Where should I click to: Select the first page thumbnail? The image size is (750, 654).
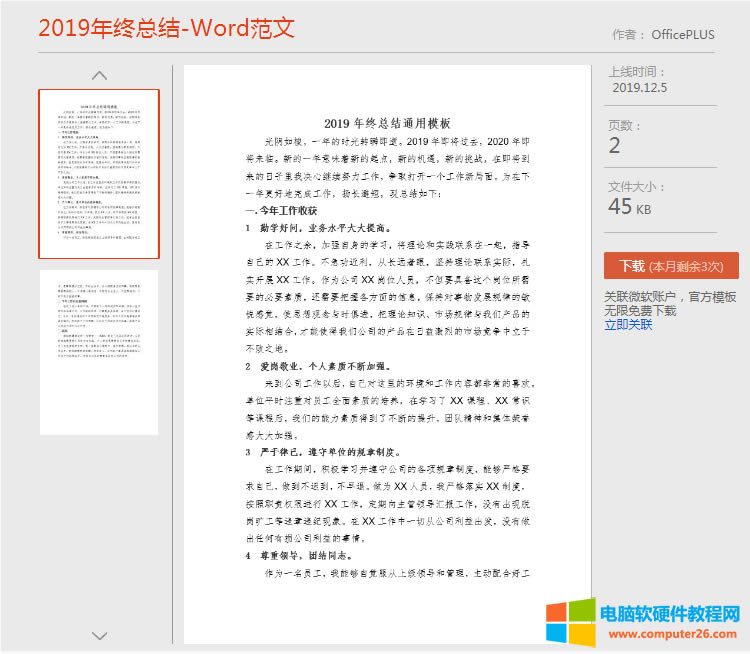pyautogui.click(x=99, y=174)
